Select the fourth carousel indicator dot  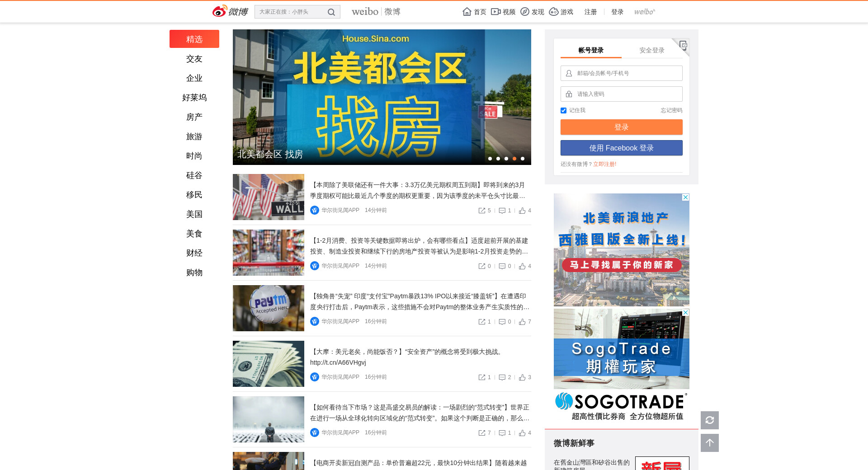point(514,159)
